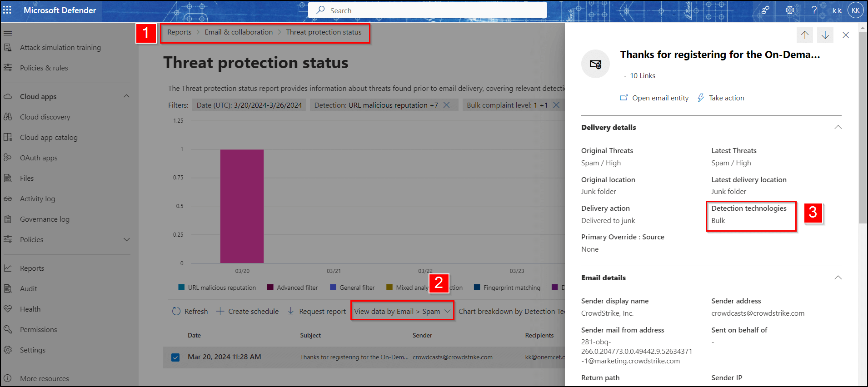Click the Cloud apps cloud icon
The height and width of the screenshot is (387, 868).
click(x=8, y=96)
